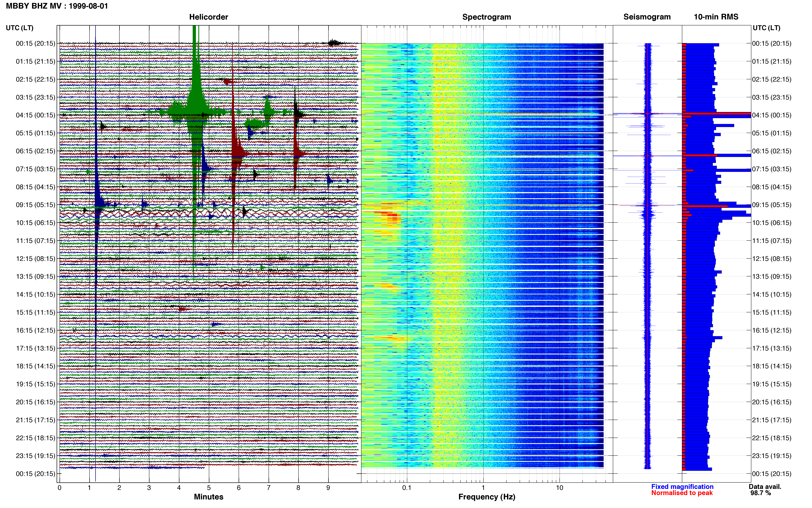Click left-axis time label '09:15 (05:15)'
The image size is (812, 508).
coord(36,205)
